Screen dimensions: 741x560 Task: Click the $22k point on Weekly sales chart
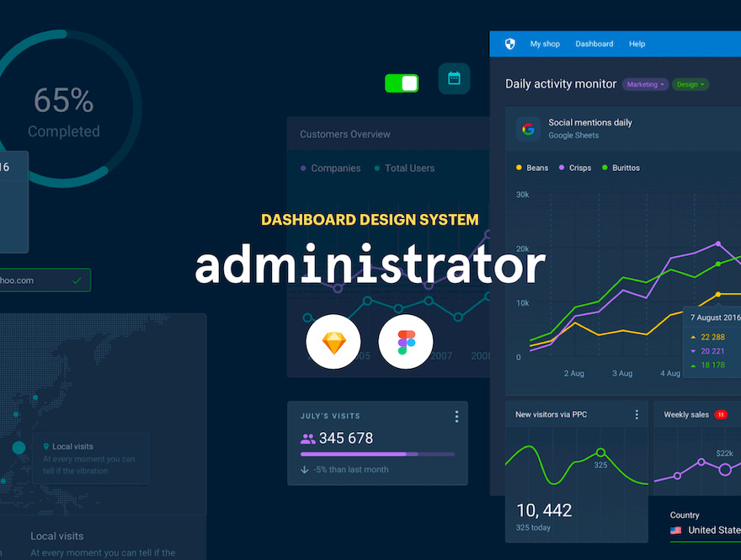(x=725, y=469)
